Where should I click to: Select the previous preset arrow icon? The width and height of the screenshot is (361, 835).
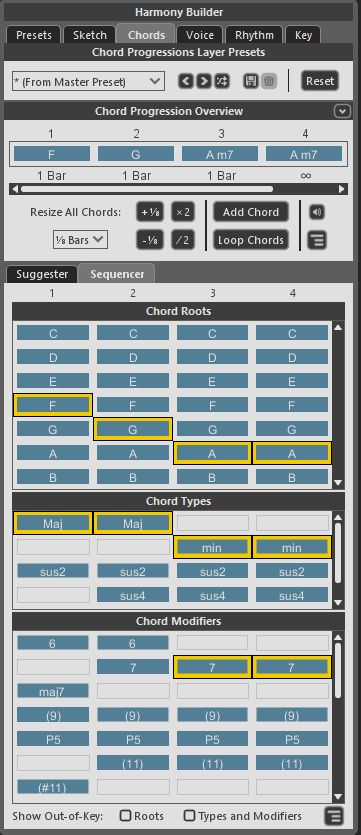(x=185, y=81)
